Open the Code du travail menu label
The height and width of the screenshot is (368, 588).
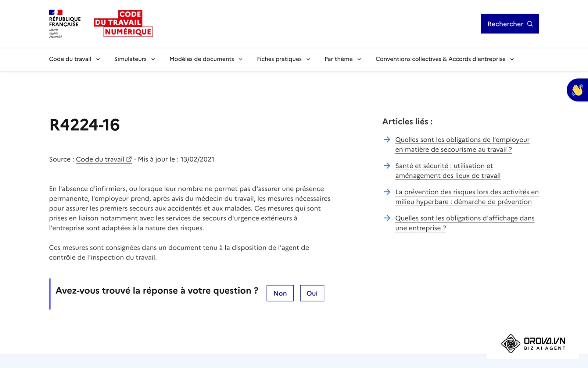click(x=70, y=59)
